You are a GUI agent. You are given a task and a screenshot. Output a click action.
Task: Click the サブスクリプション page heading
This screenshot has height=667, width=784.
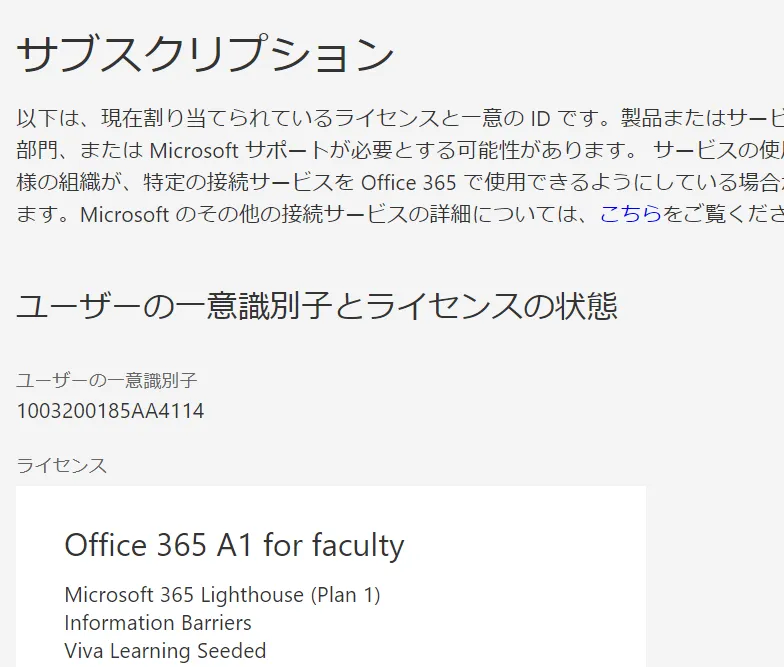point(205,55)
